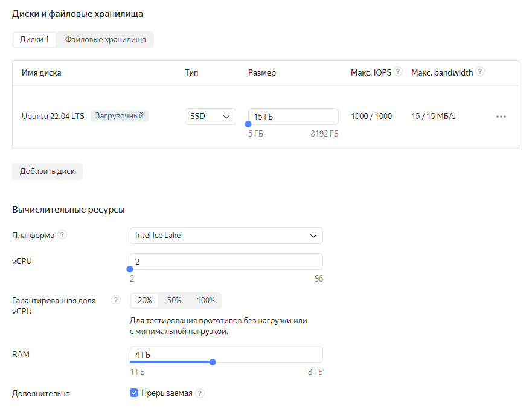Click the RAM slider handle

(x=213, y=362)
